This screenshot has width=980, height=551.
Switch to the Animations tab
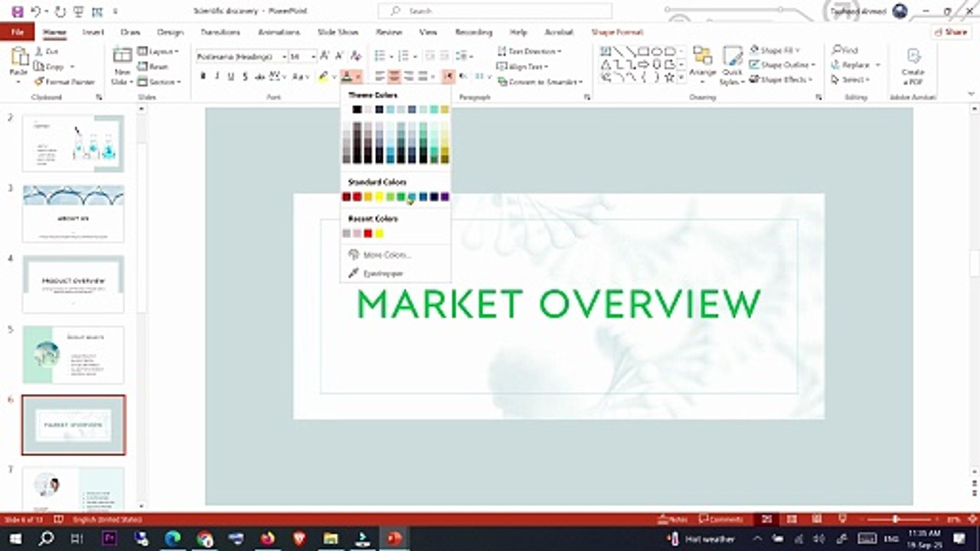[279, 32]
